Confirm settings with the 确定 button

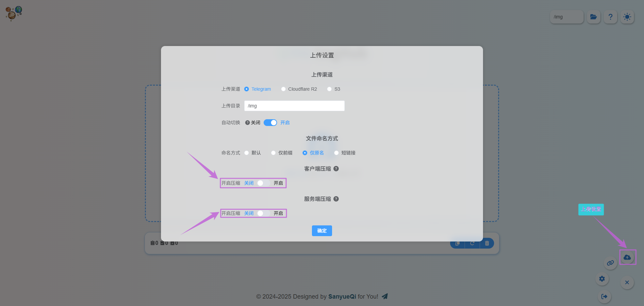coord(322,231)
